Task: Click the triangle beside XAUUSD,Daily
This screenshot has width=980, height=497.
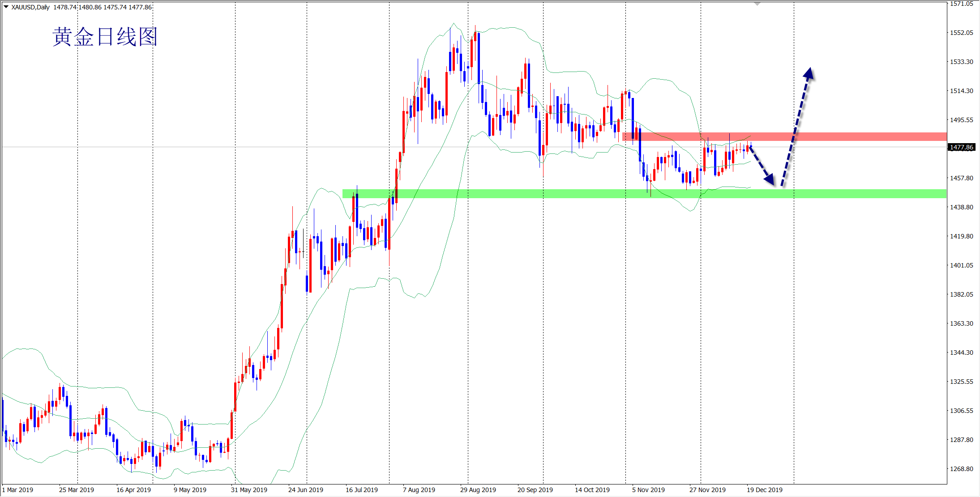Action: 6,7
